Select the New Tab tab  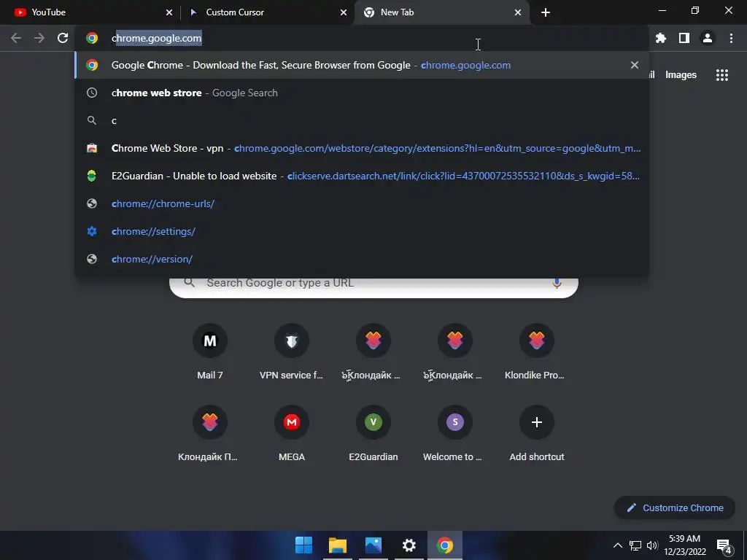(441, 12)
